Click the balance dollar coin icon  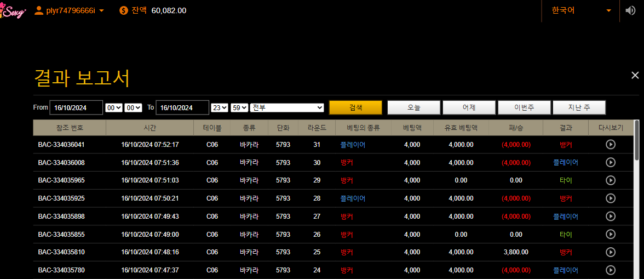coord(123,10)
